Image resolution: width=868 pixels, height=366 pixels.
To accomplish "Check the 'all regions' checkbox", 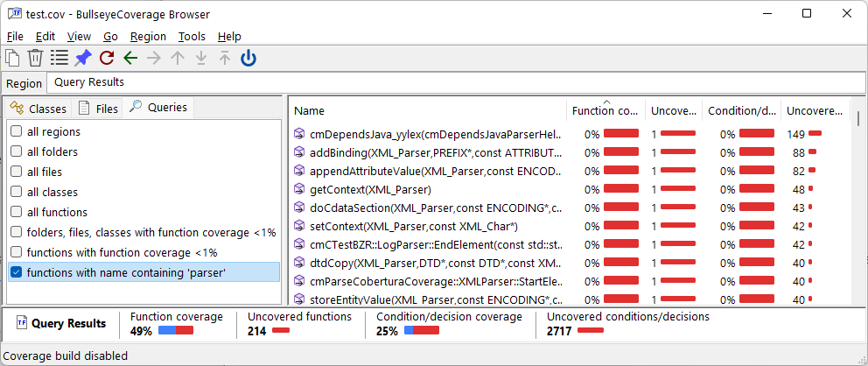I will (17, 131).
